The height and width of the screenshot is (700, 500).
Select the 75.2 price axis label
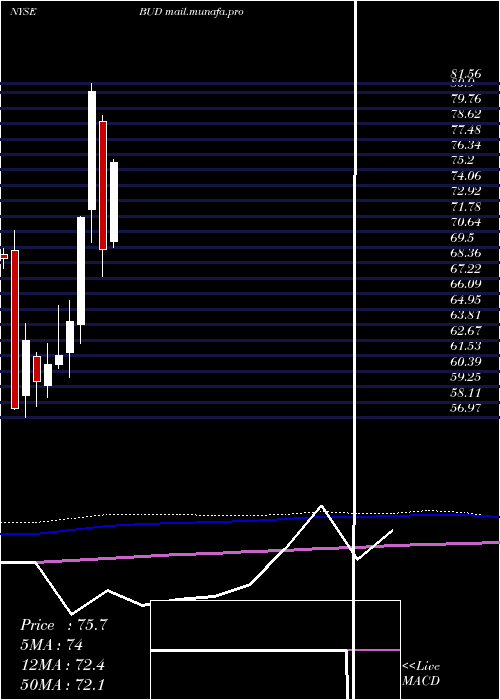[x=462, y=160]
